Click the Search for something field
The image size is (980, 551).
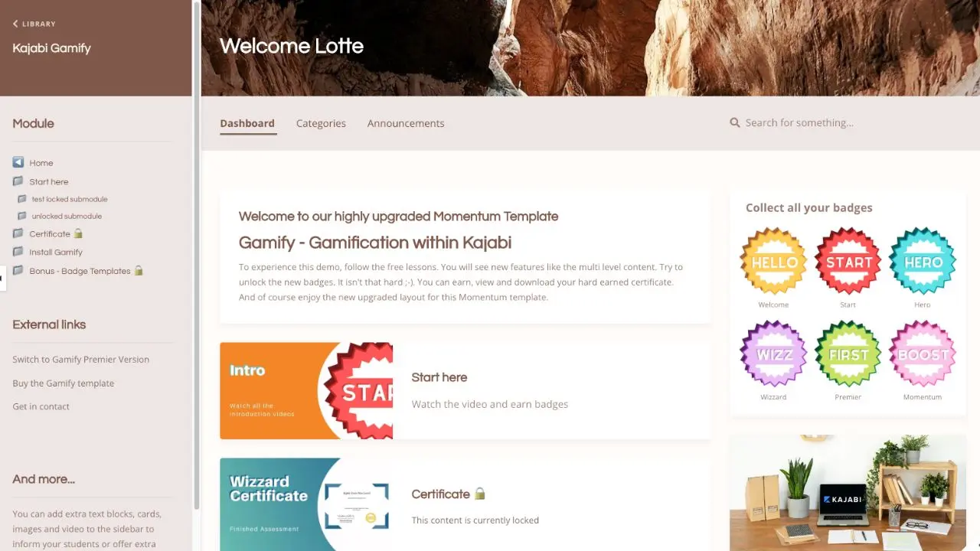842,122
